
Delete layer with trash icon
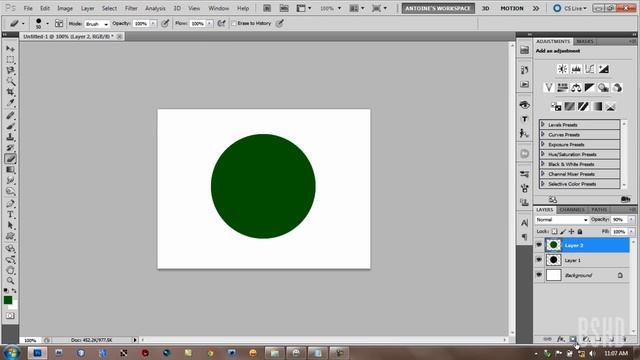(x=624, y=339)
